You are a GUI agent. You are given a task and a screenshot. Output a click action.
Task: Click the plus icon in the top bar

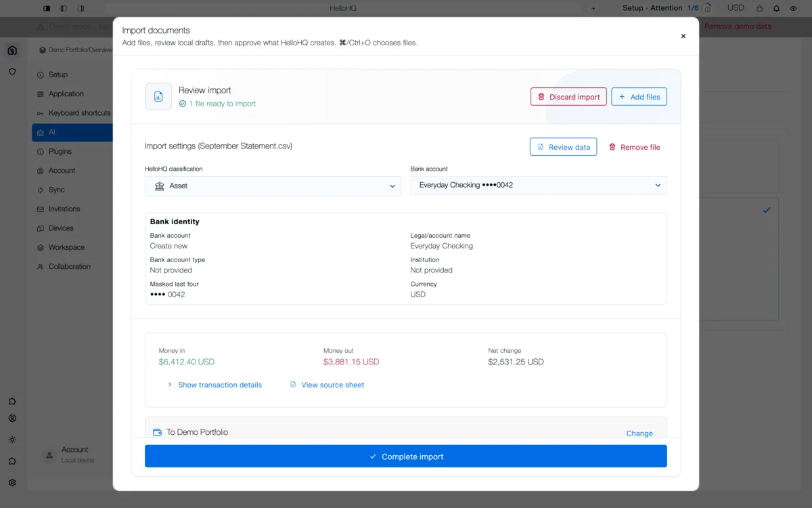coord(593,8)
